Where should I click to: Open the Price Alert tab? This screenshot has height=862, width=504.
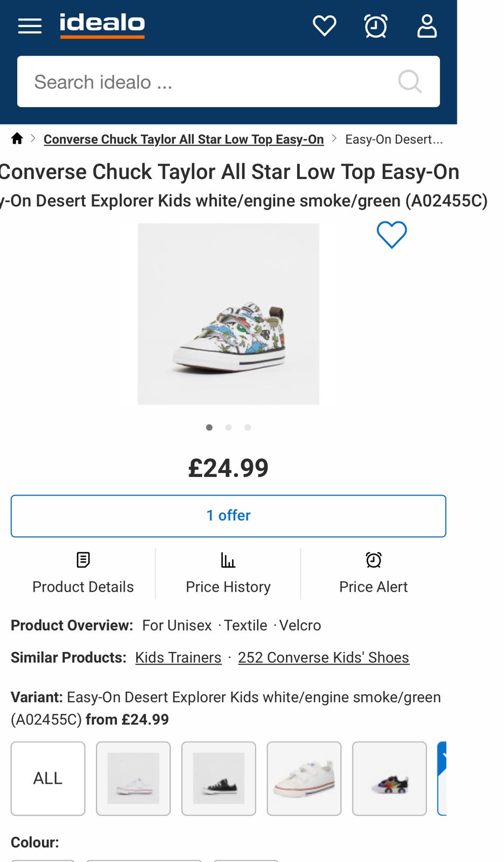point(373,574)
